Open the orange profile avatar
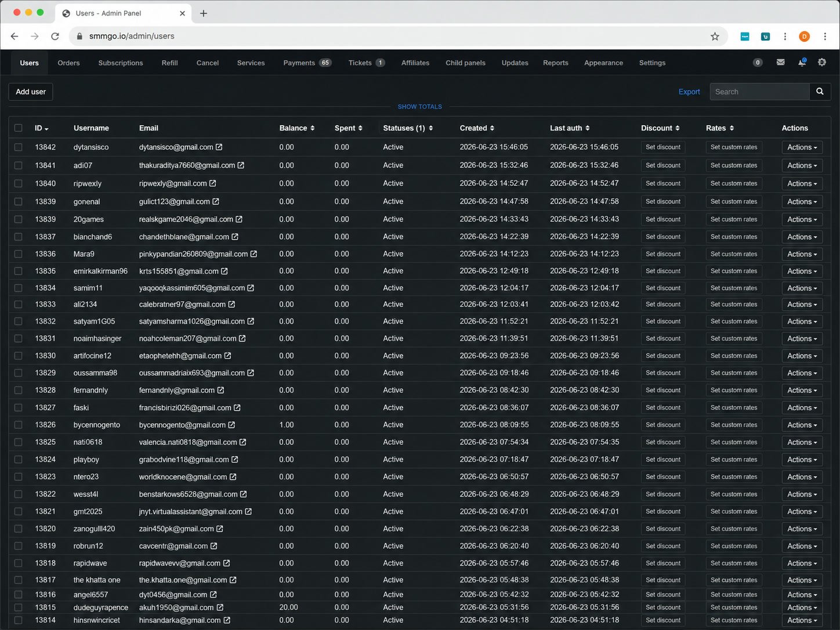840x630 pixels. coord(804,37)
